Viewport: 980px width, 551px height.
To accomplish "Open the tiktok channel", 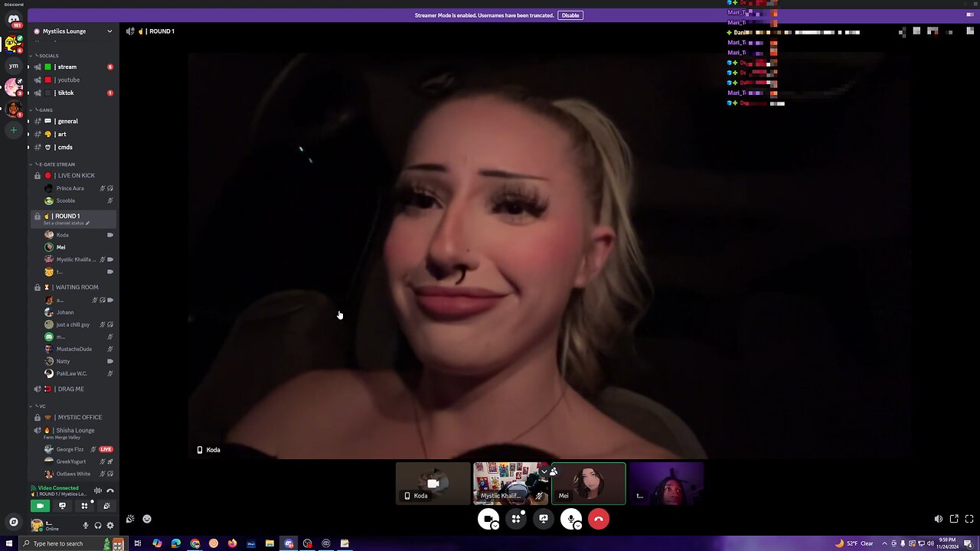I will (73, 93).
